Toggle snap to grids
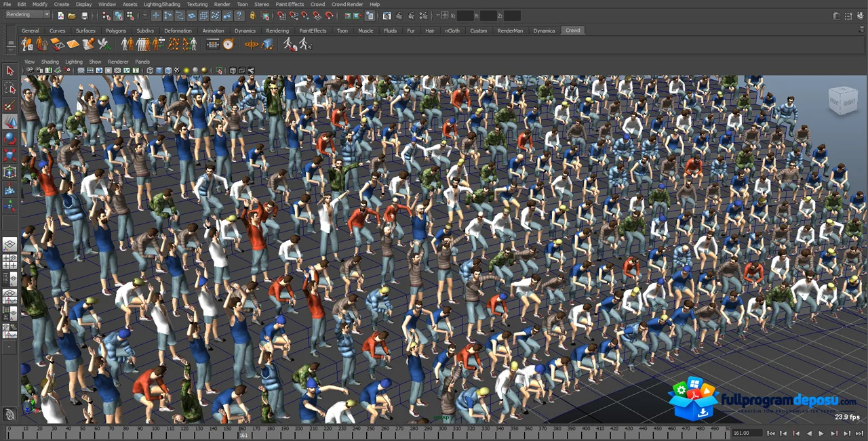Viewport: 868px width, 441px height. click(x=282, y=16)
